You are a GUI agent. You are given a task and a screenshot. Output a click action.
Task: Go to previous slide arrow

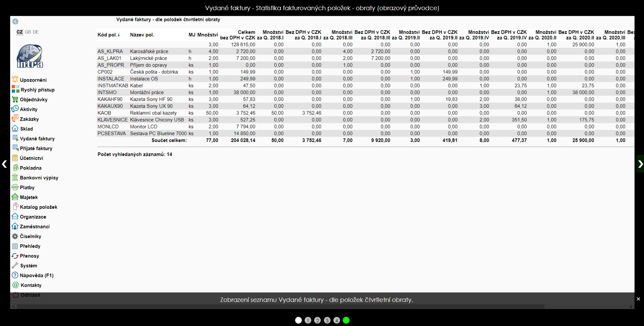tap(4, 164)
